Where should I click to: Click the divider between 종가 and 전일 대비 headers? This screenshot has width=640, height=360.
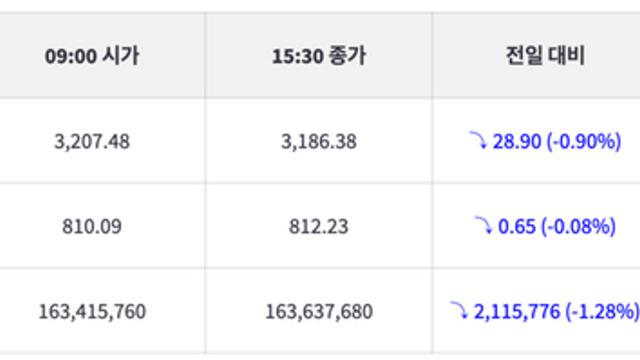[432, 56]
